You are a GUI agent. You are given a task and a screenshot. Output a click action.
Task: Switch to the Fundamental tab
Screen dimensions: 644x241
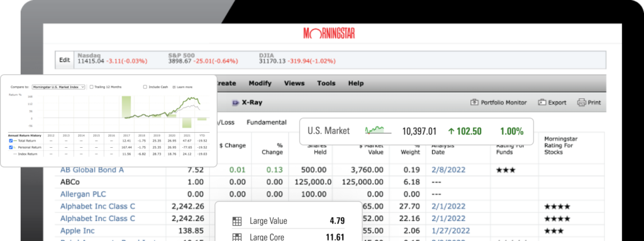267,122
